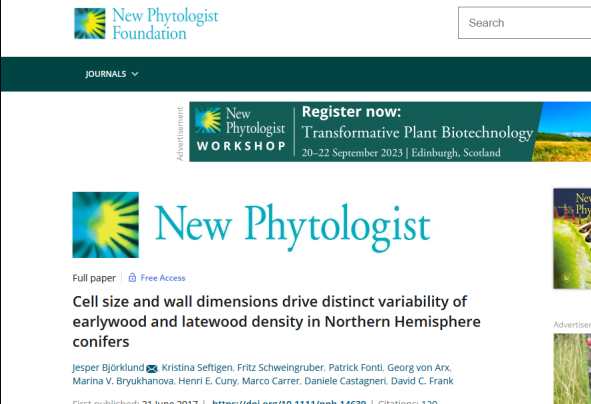Open author Marina V. Bryukhanova
591x404 pixels.
(x=123, y=381)
